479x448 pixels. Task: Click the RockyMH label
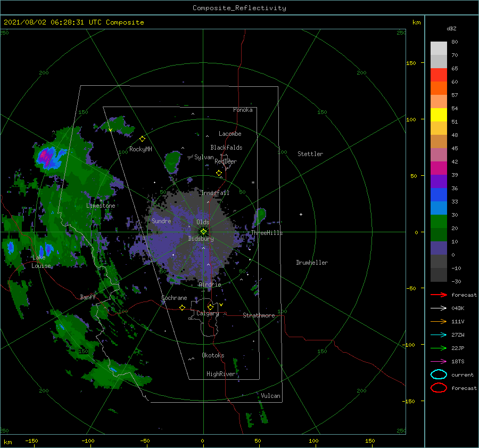(141, 149)
